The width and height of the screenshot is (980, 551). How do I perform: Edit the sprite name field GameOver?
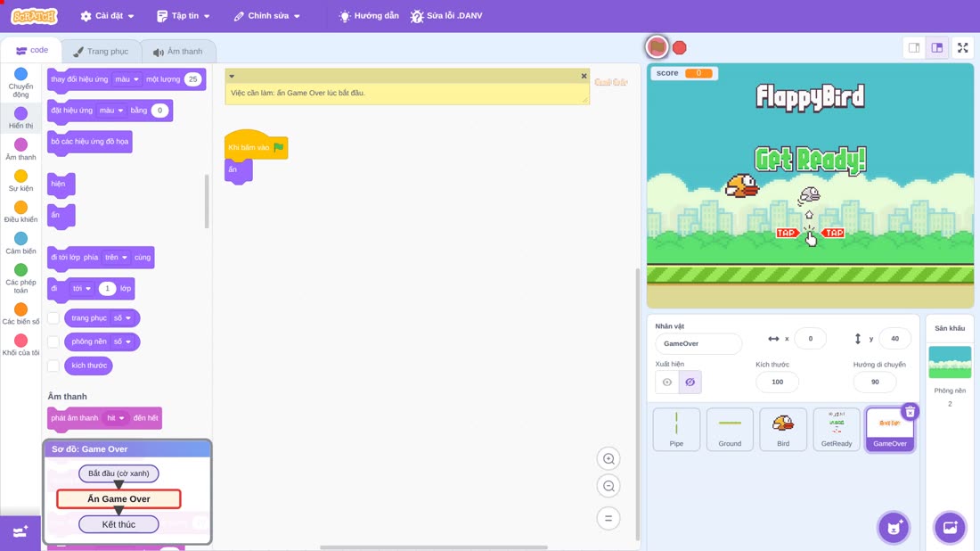pos(698,343)
